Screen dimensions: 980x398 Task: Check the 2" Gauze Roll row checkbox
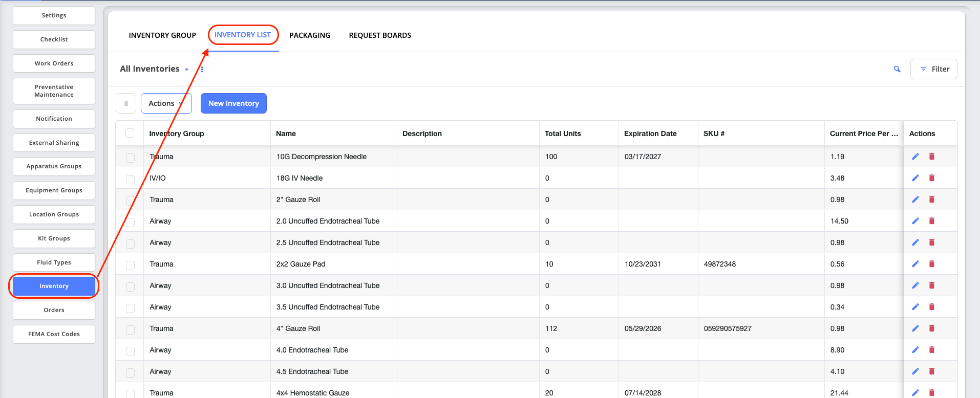[x=130, y=201]
